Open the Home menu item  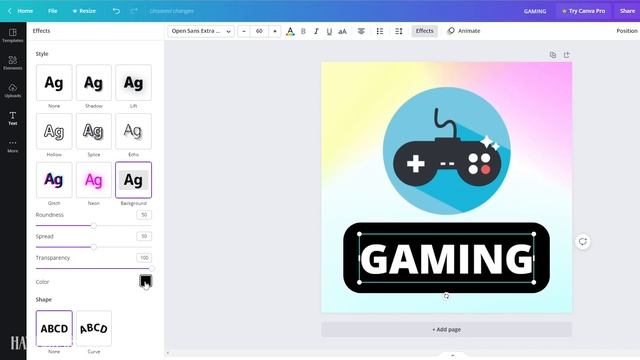point(25,11)
